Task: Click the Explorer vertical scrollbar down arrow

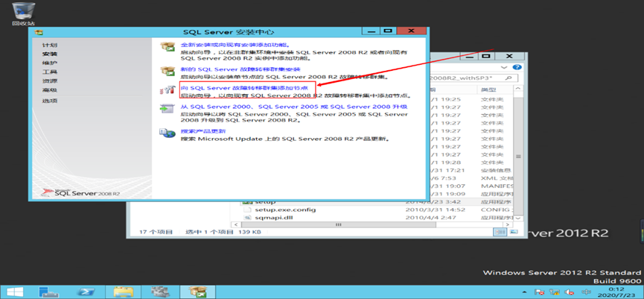Action: pyautogui.click(x=518, y=218)
